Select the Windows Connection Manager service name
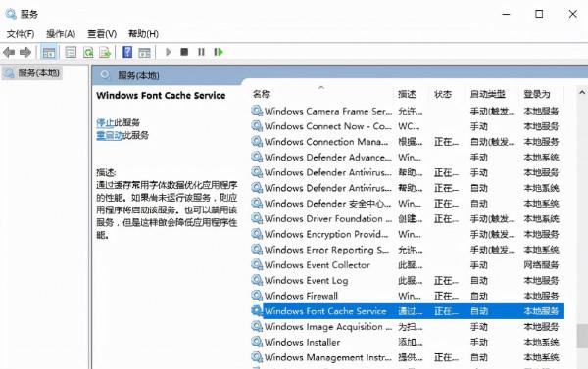This screenshot has height=369, width=588. pos(326,142)
